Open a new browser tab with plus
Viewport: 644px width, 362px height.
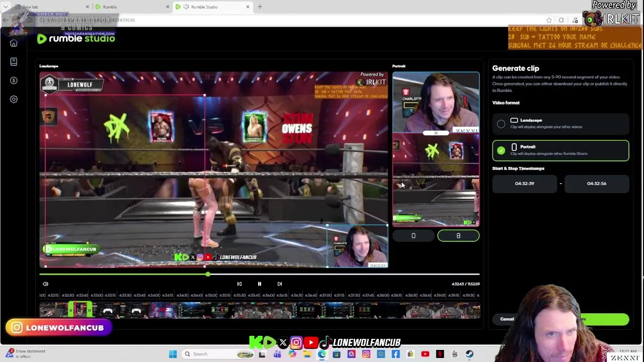[260, 7]
